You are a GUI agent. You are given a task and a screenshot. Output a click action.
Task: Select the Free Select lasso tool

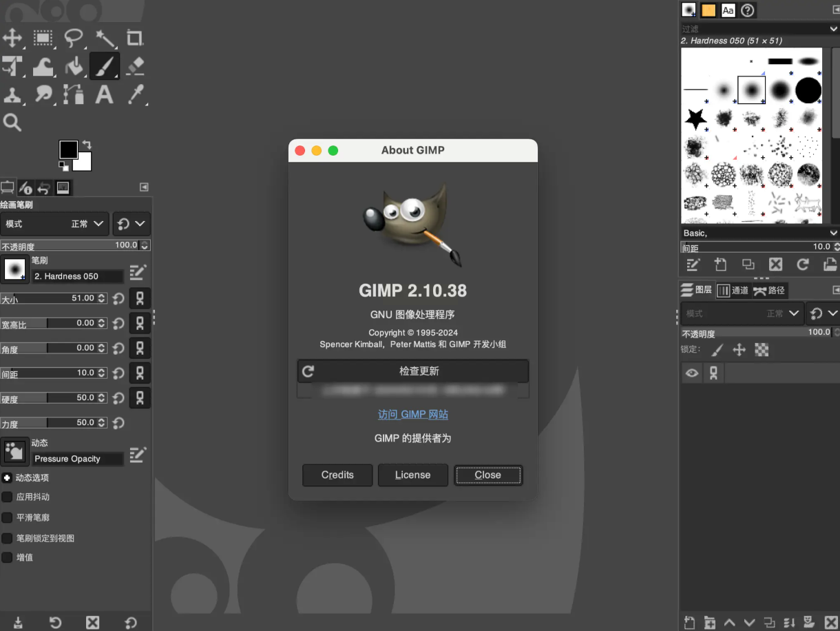point(74,37)
